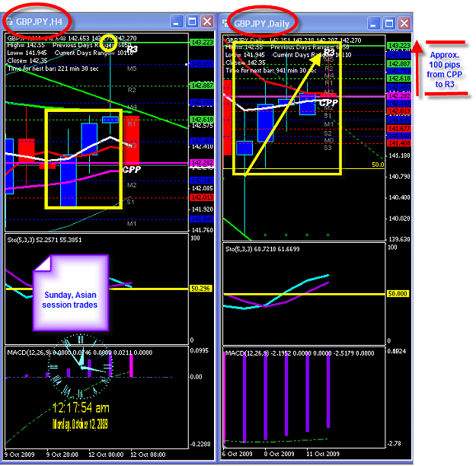Click the red 142.013 price label in H4 window
The height and width of the screenshot is (466, 476).
202,198
